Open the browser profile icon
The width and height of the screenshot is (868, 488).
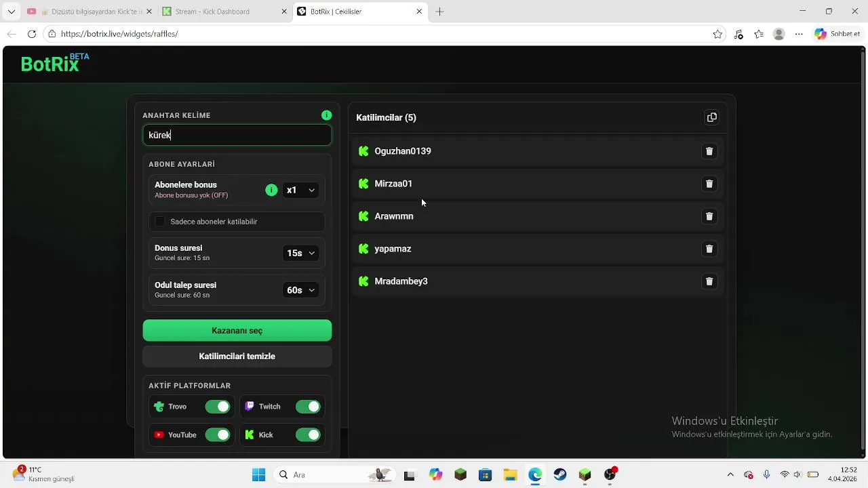779,34
